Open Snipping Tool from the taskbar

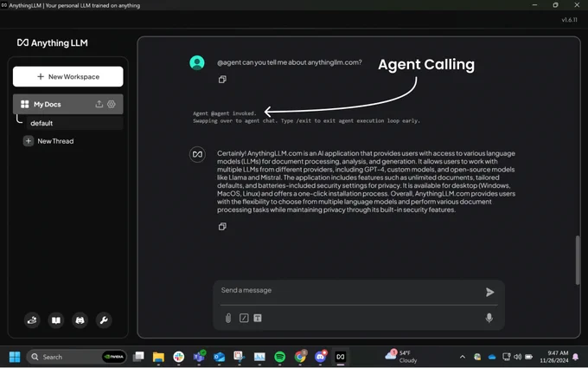click(x=240, y=357)
